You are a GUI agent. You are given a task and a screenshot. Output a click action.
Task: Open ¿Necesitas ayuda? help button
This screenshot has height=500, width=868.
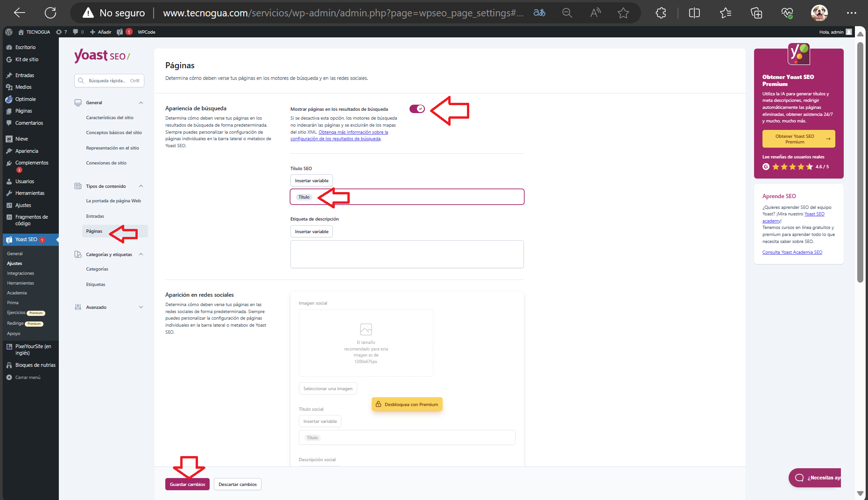pos(815,478)
